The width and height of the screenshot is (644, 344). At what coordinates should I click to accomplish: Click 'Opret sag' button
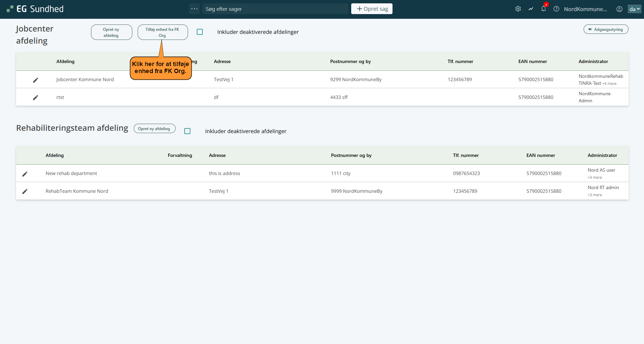point(372,9)
